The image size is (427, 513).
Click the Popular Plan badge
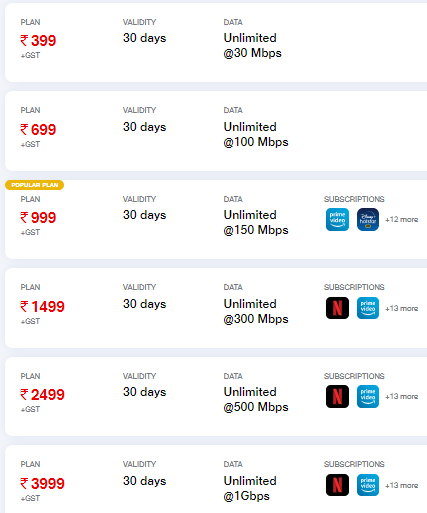34,185
